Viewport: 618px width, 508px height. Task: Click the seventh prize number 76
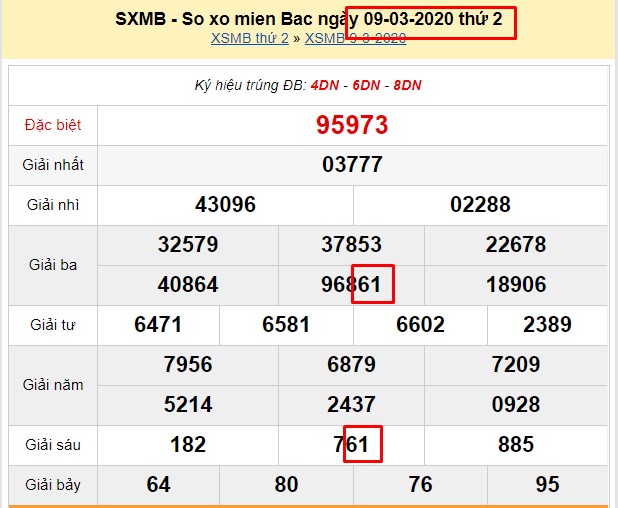tap(420, 485)
